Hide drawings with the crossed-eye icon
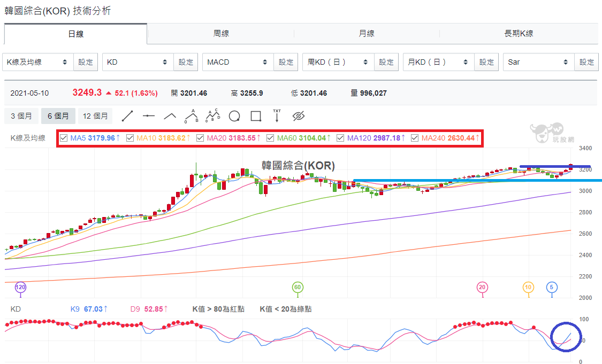This screenshot has height=364, width=602. point(298,116)
